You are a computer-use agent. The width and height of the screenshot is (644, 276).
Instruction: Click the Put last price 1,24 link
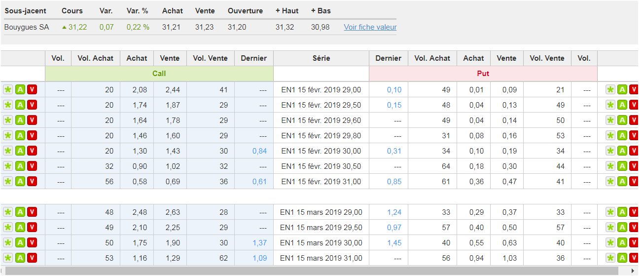(x=394, y=212)
